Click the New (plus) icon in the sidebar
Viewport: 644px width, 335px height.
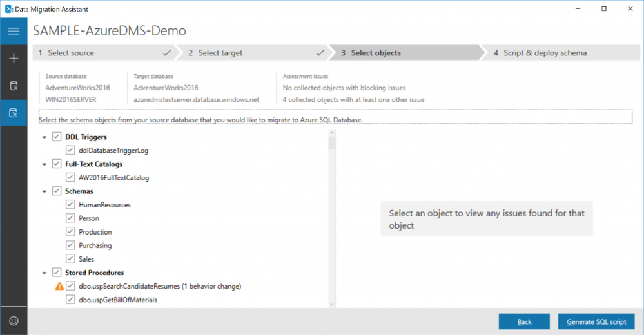(14, 59)
